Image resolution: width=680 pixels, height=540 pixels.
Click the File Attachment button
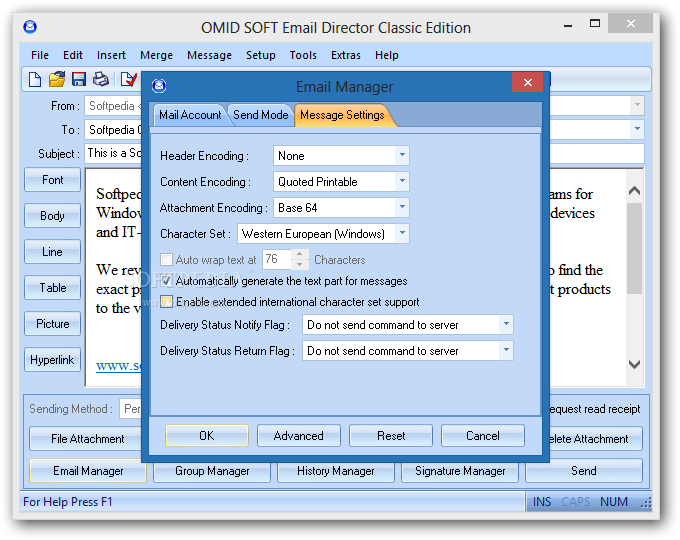tap(86, 439)
